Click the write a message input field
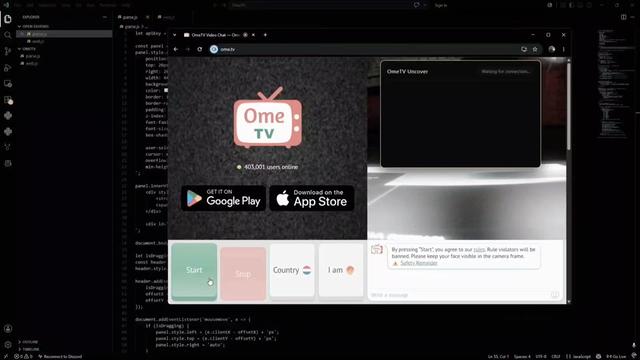 click(459, 295)
